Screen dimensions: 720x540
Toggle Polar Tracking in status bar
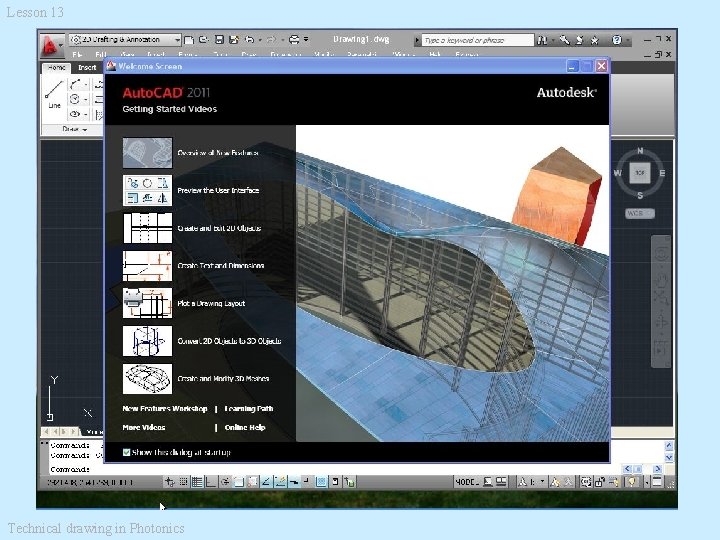(x=225, y=482)
